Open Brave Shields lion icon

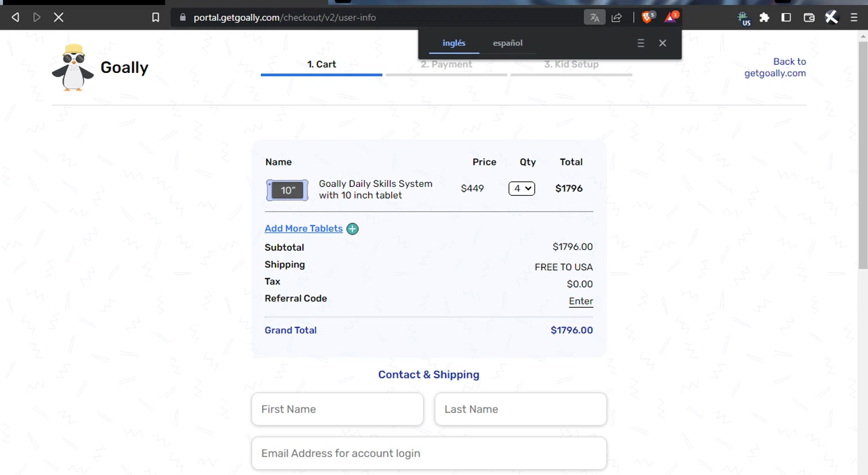648,17
